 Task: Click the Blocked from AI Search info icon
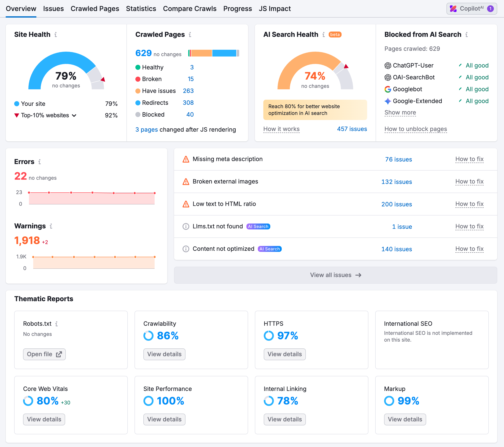click(466, 34)
